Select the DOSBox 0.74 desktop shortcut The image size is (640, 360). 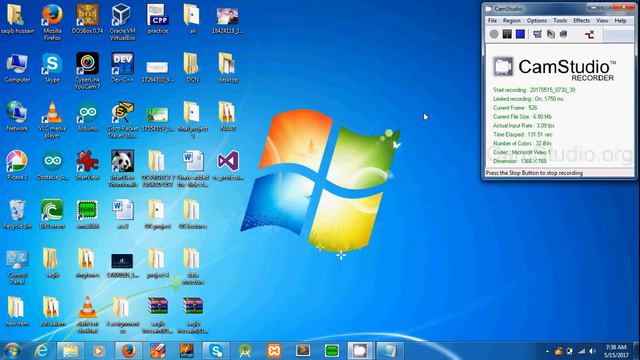(x=87, y=19)
